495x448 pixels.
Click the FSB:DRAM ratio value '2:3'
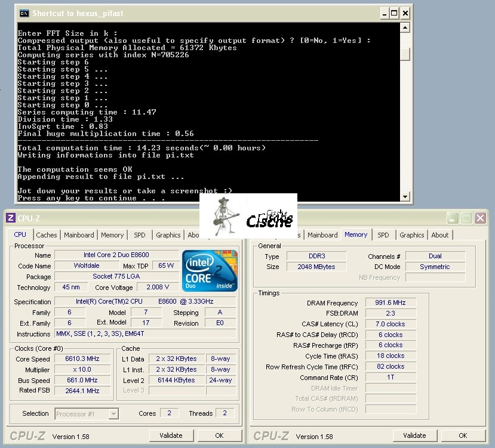pos(391,313)
